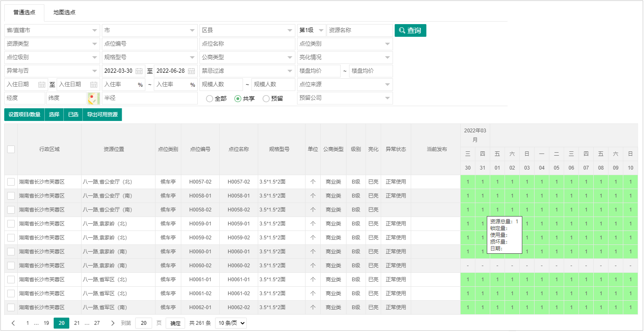Focus the 资源名称 input field
This screenshot has width=644, height=332.
pyautogui.click(x=360, y=30)
